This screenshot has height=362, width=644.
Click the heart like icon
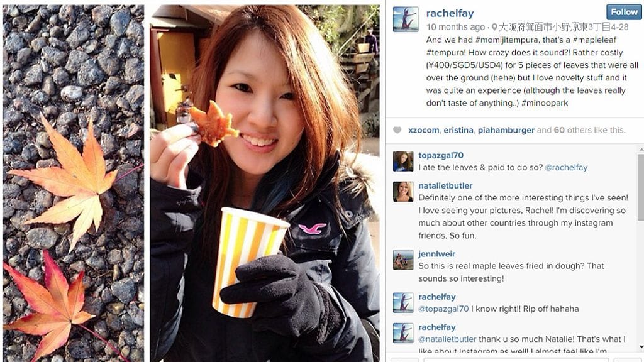[x=397, y=130]
